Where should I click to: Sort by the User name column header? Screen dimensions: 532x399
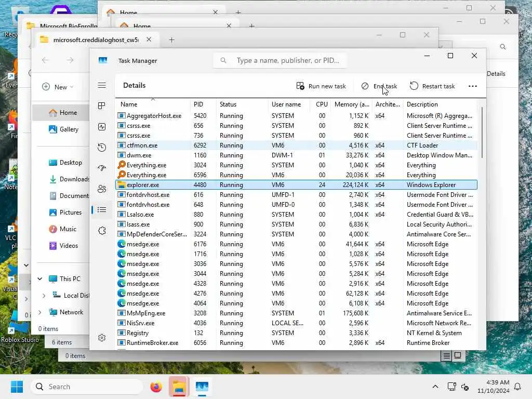point(289,104)
